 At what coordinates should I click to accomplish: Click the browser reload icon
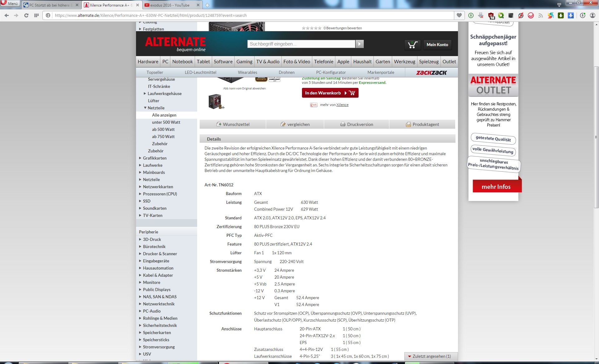(x=26, y=15)
